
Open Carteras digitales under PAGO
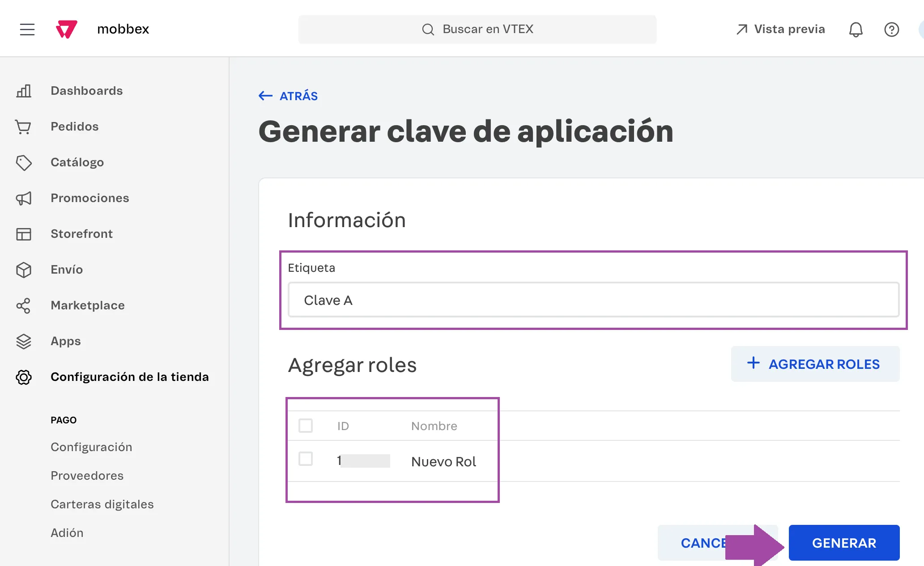(102, 504)
